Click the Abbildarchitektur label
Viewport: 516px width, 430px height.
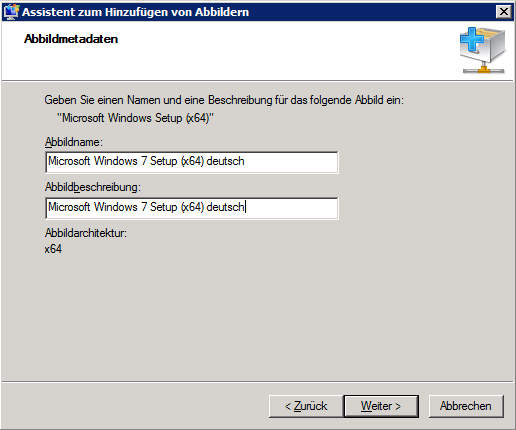click(86, 233)
